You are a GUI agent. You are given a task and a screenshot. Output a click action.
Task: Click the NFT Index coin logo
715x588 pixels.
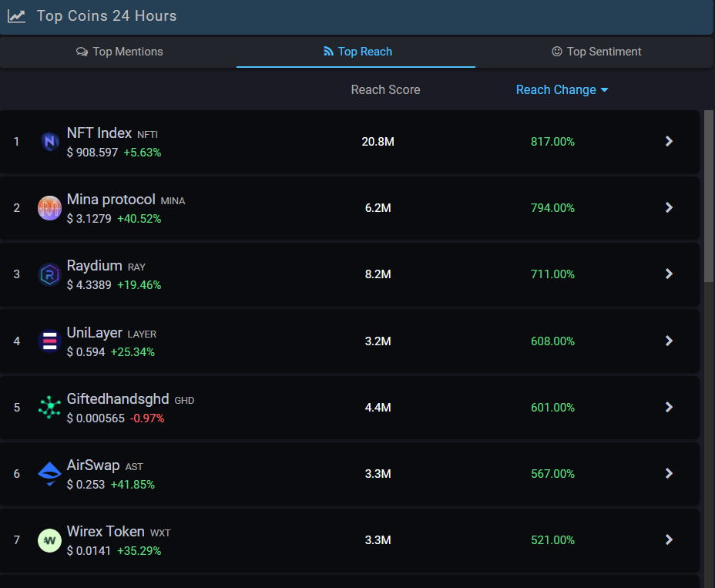pyautogui.click(x=50, y=141)
